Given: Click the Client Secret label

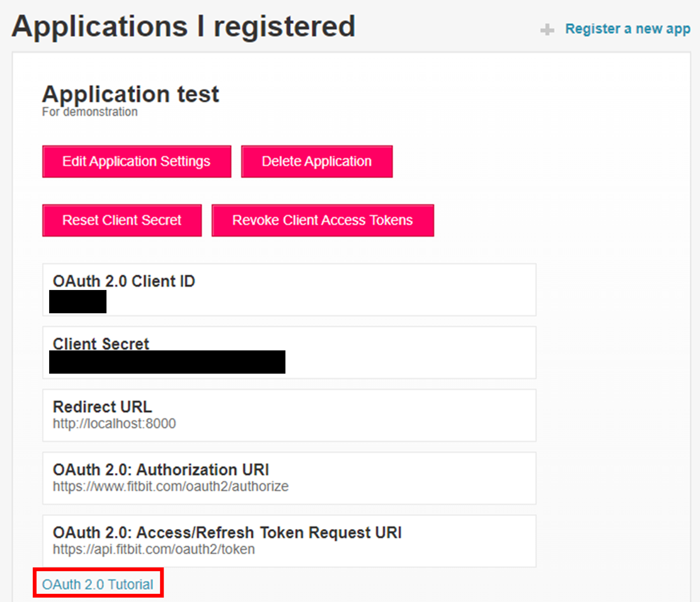Looking at the screenshot, I should [x=100, y=343].
